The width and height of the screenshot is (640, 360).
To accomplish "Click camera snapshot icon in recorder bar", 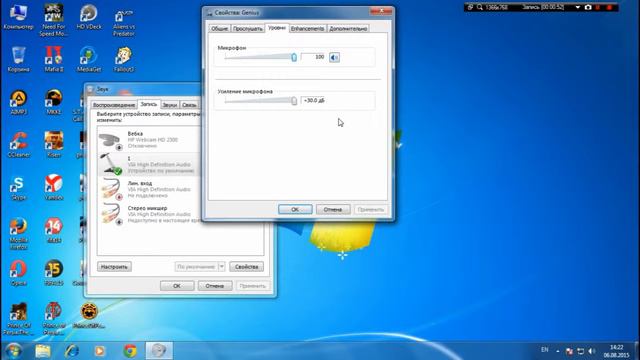I will click(588, 7).
